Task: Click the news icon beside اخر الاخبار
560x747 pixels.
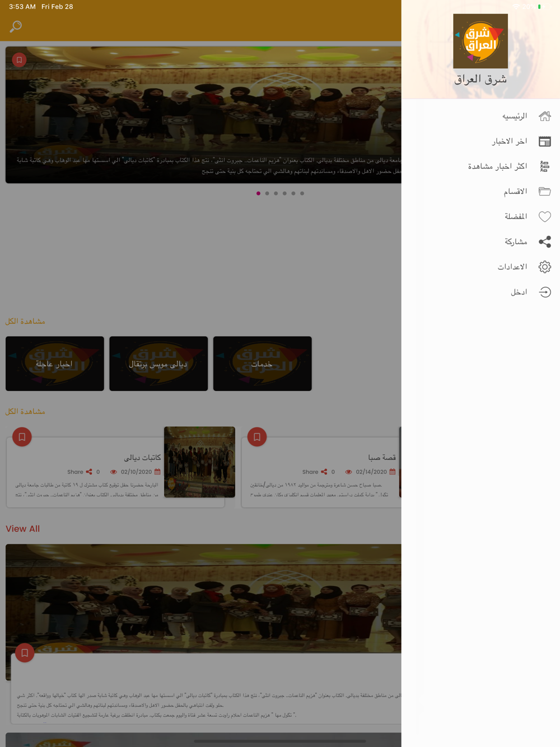Action: point(545,141)
